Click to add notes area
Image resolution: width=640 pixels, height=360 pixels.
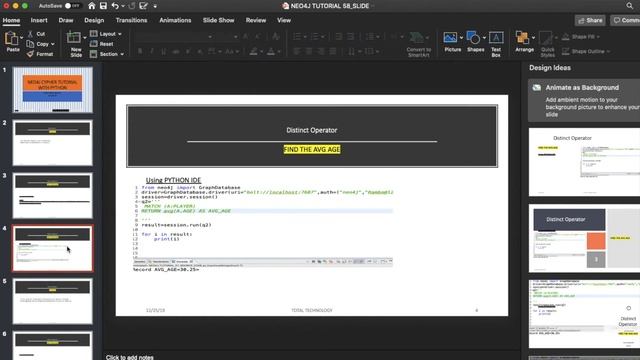pyautogui.click(x=129, y=357)
